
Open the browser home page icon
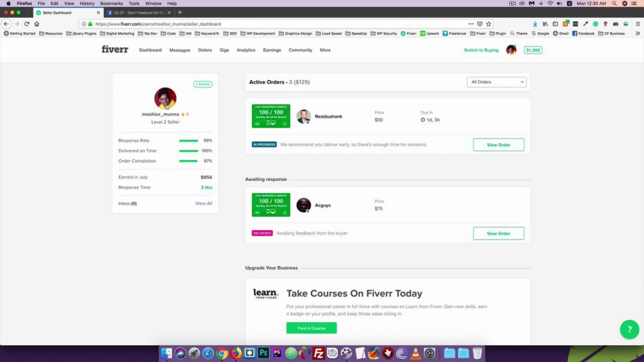(x=37, y=24)
